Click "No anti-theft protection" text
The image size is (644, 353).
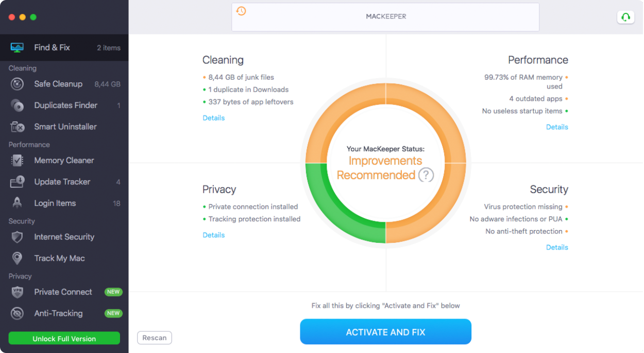click(x=524, y=232)
